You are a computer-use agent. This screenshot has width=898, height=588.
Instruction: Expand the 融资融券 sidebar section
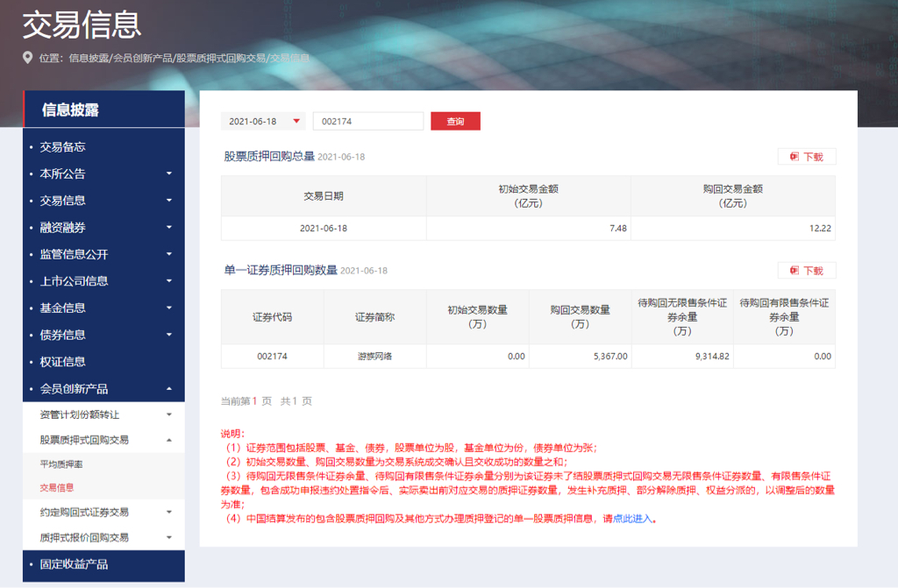tap(169, 228)
